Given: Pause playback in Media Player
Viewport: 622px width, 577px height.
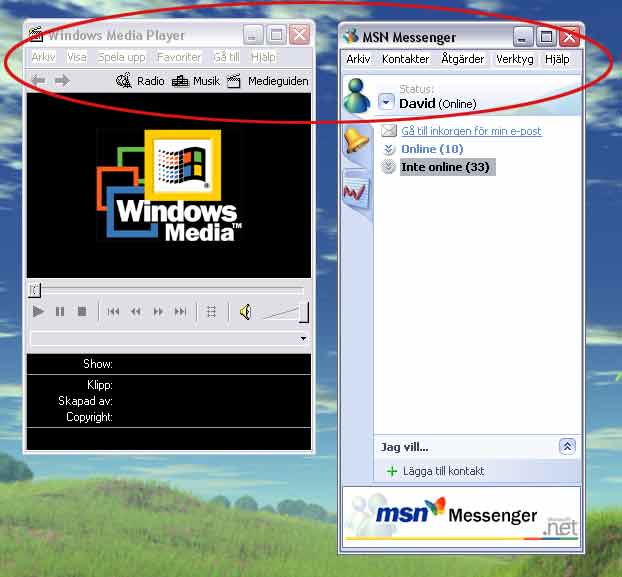Looking at the screenshot, I should click(x=60, y=312).
